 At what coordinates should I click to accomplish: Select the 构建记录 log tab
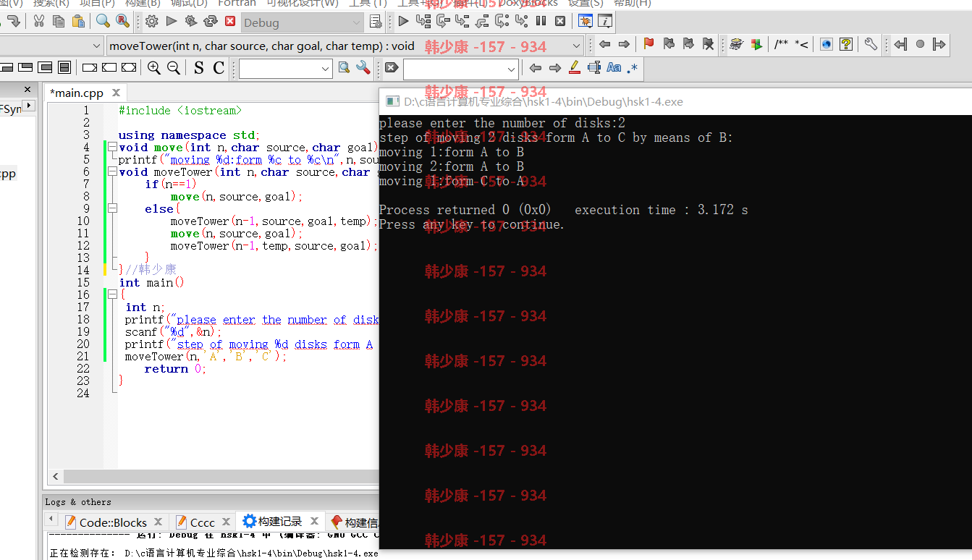point(279,521)
